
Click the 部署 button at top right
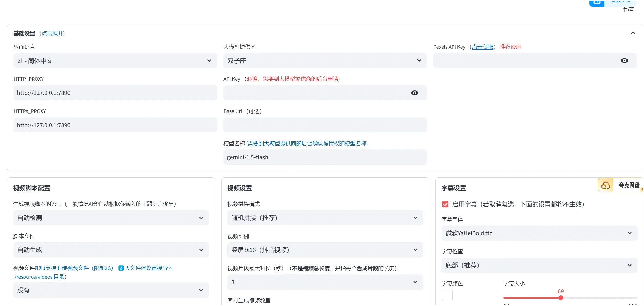(x=628, y=9)
